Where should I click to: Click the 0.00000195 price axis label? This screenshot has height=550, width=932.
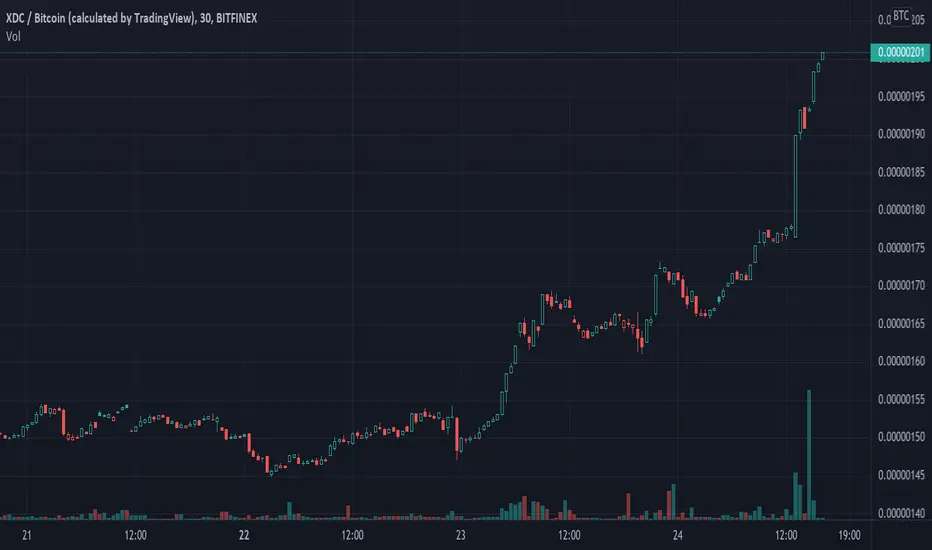(x=901, y=96)
